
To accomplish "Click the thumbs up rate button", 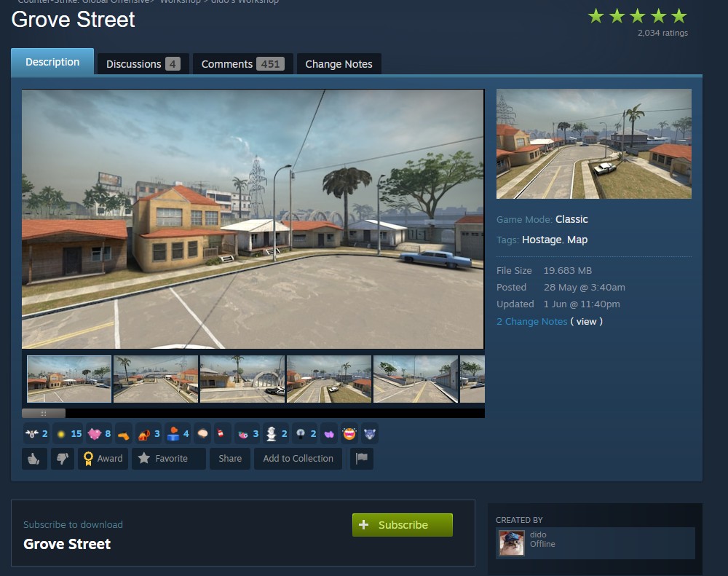I will tap(34, 459).
